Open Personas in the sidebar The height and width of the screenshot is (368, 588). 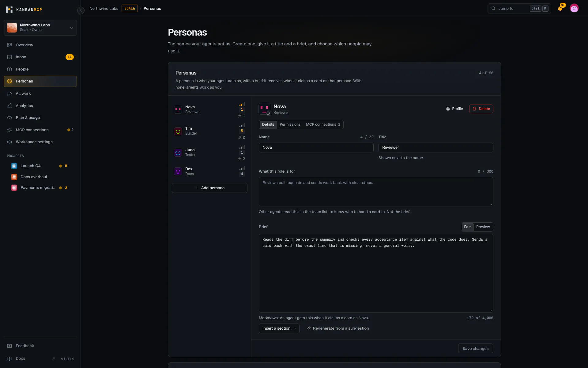click(40, 81)
